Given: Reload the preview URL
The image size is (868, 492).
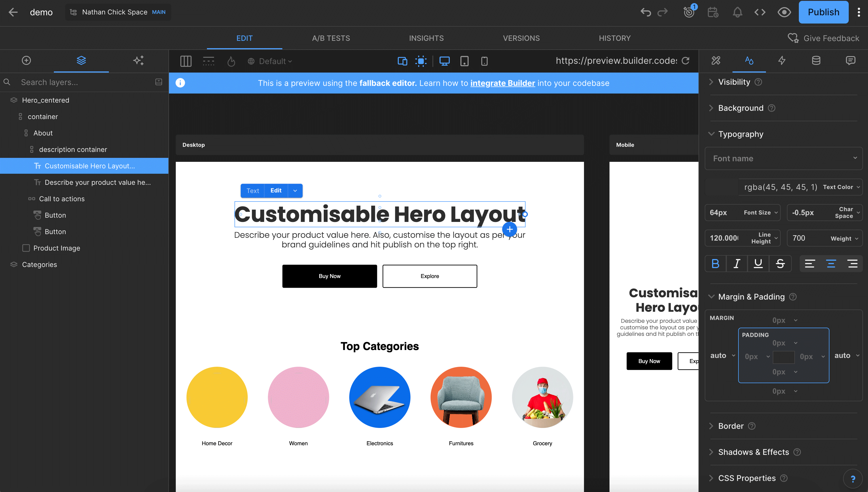Looking at the screenshot, I should pos(685,60).
